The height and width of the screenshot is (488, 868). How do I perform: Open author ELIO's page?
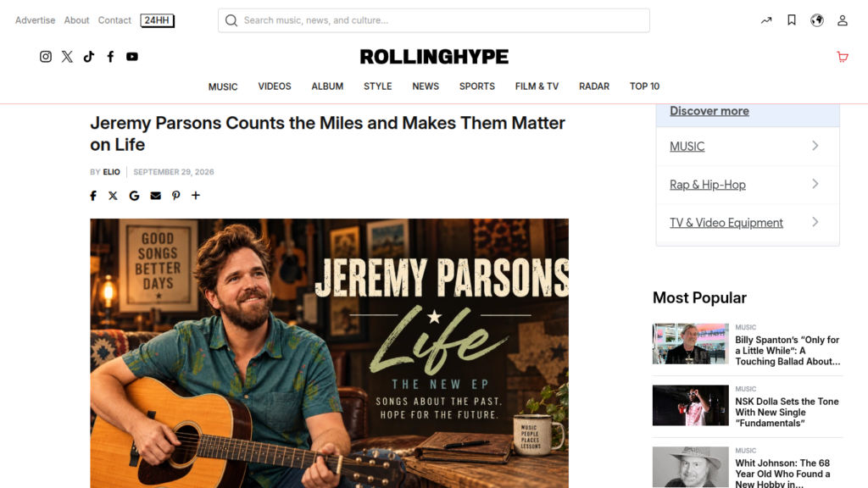[x=111, y=172]
